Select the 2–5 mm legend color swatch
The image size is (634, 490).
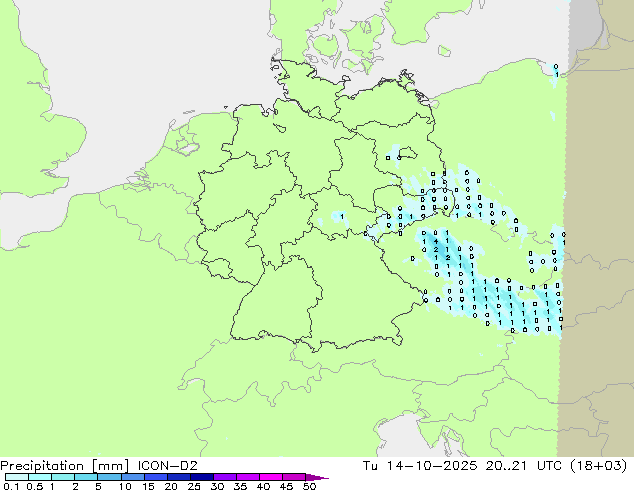pyautogui.click(x=86, y=477)
